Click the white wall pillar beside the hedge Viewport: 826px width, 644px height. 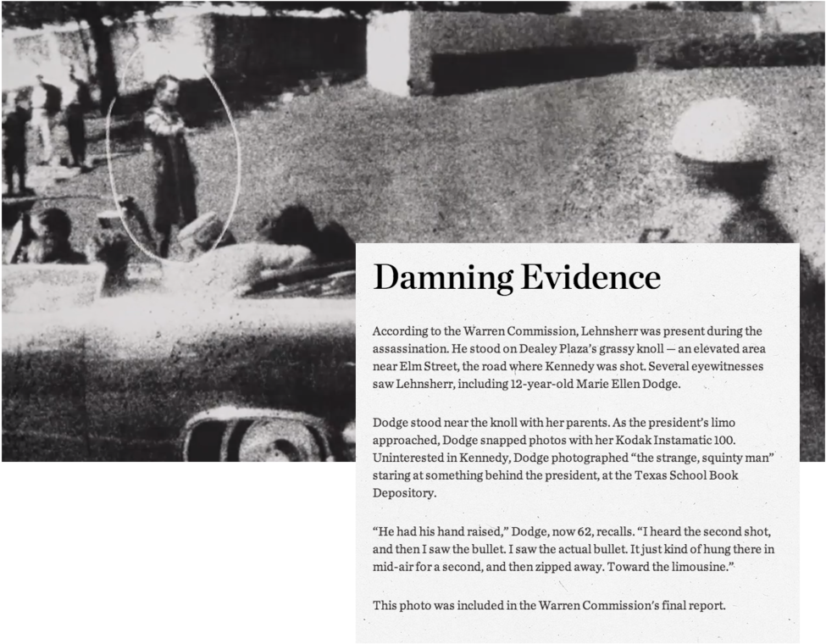click(388, 53)
